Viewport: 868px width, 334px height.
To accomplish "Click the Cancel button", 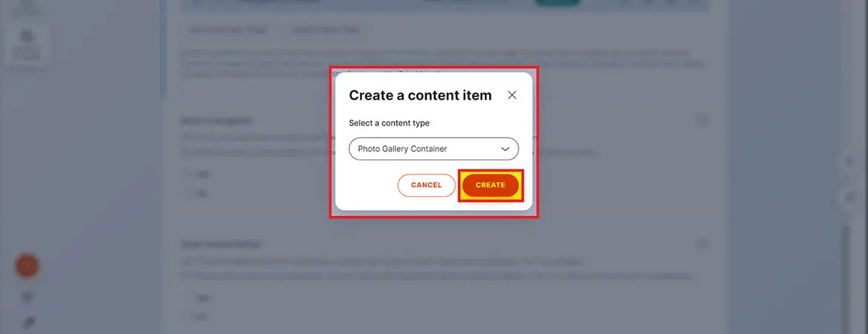I will (427, 185).
